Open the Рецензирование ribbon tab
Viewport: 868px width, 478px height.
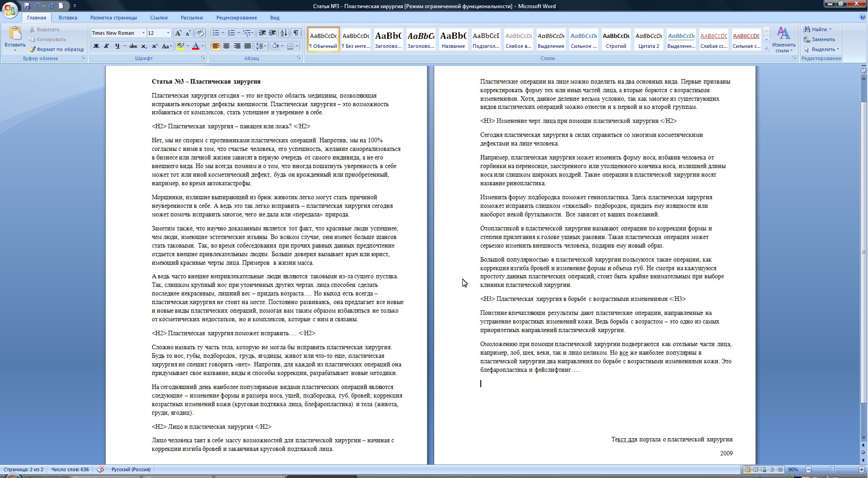pyautogui.click(x=236, y=18)
